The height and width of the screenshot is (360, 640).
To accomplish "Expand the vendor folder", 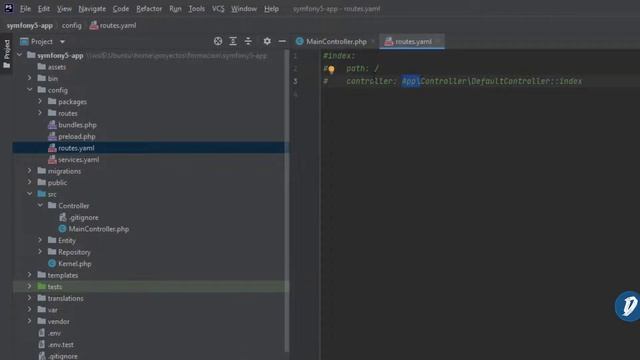I will [x=29, y=321].
